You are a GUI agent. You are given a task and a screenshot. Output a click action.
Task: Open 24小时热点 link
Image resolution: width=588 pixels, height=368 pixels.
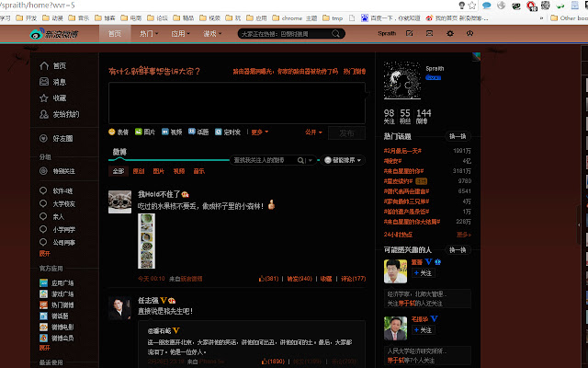(398, 235)
